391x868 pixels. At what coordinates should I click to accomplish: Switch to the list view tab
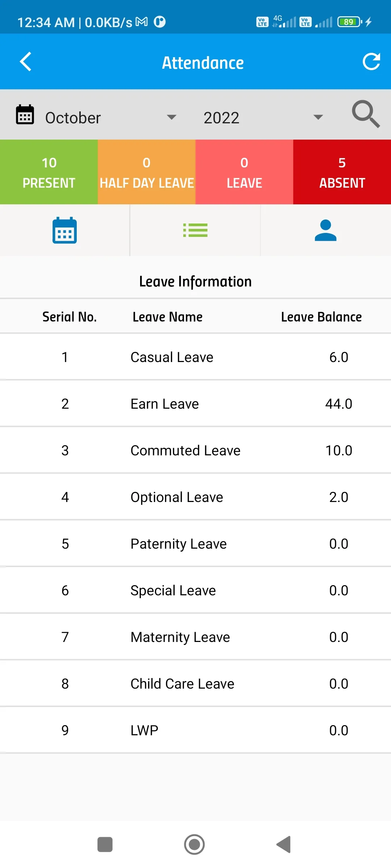(x=195, y=230)
